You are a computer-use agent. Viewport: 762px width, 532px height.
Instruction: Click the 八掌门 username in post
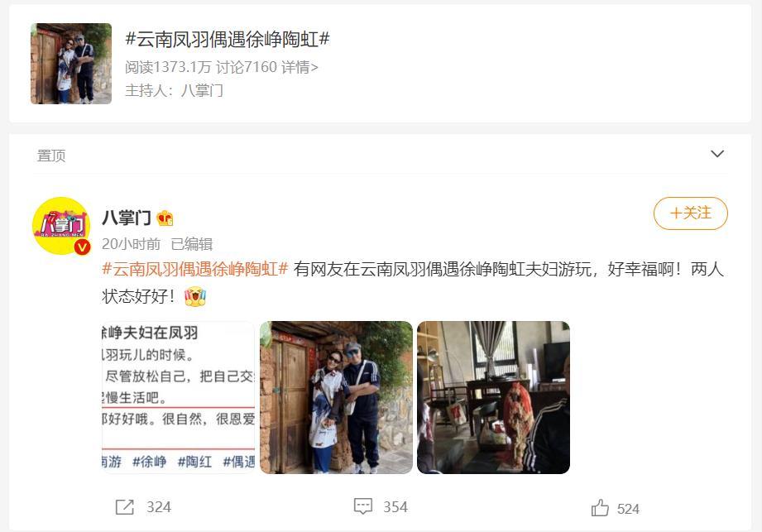coord(127,218)
